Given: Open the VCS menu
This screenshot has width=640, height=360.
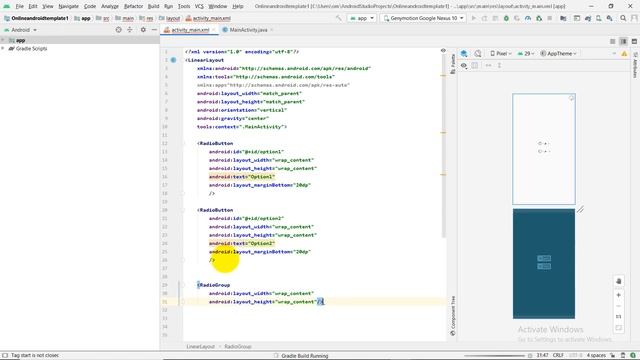Looking at the screenshot, I should pyautogui.click(x=199, y=7).
